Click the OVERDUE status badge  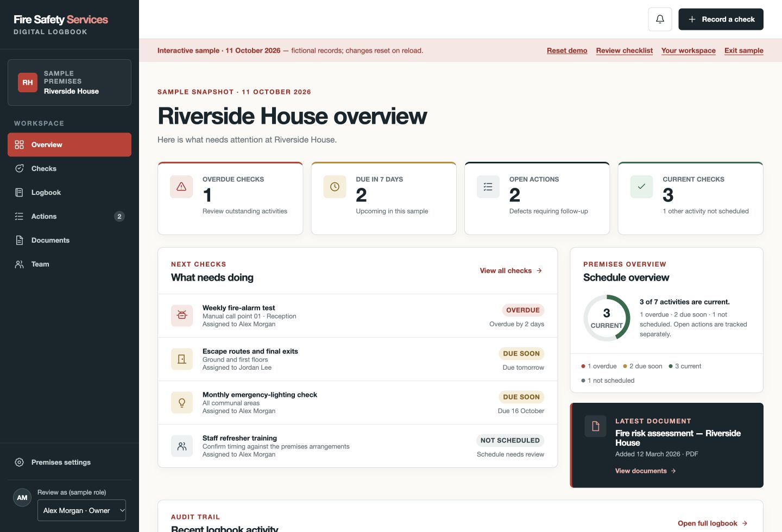[x=523, y=310]
